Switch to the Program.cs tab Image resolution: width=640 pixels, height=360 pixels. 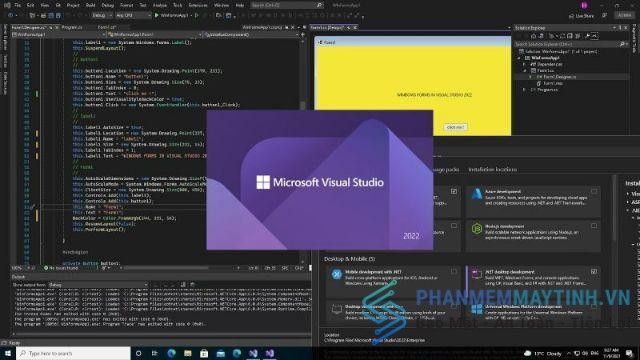[72, 27]
